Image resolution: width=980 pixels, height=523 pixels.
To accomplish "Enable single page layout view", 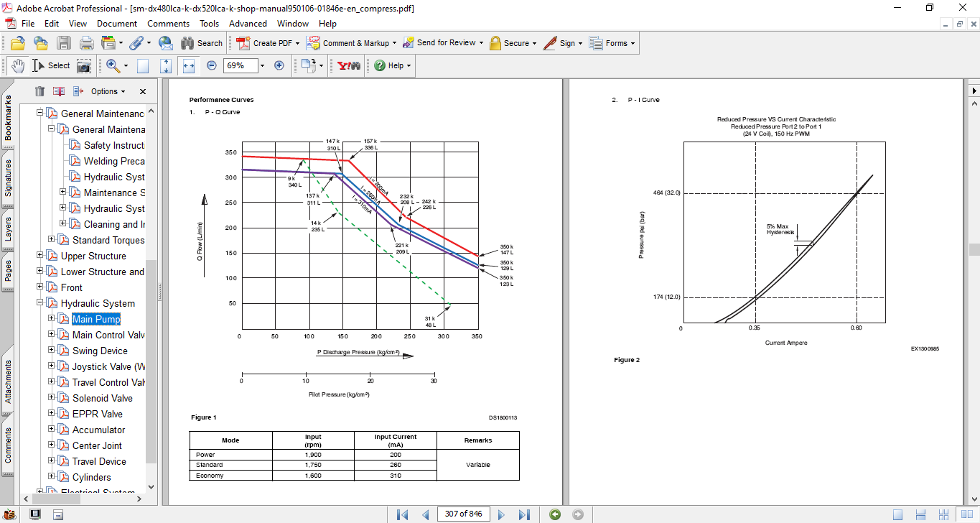I will pyautogui.click(x=897, y=514).
